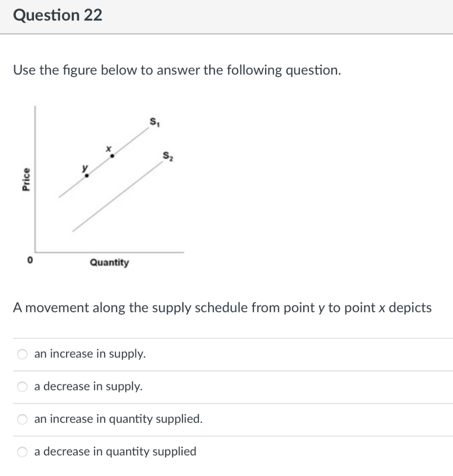The height and width of the screenshot is (476, 453).
Task: Click the Quantity axis label
Action: pyautogui.click(x=109, y=263)
